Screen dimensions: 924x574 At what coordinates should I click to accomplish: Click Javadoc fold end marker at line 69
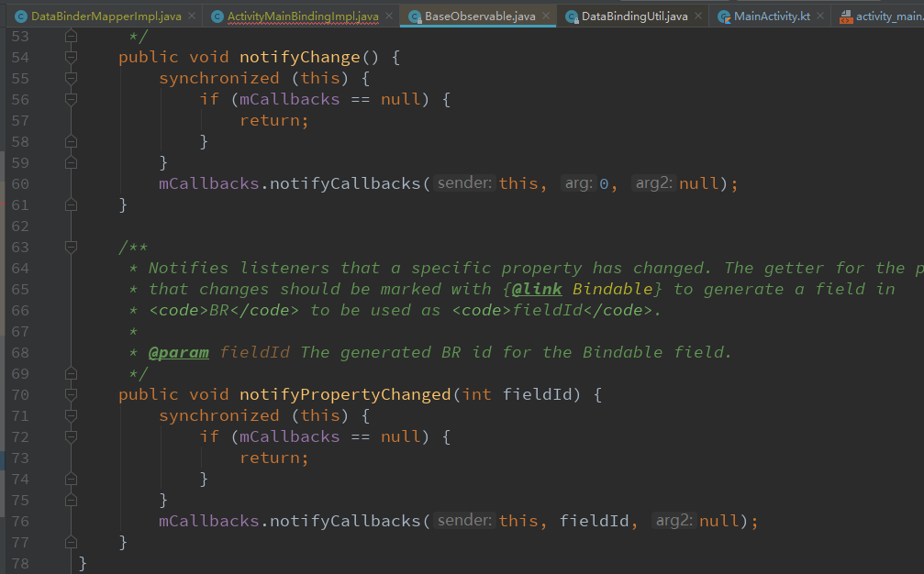point(71,374)
